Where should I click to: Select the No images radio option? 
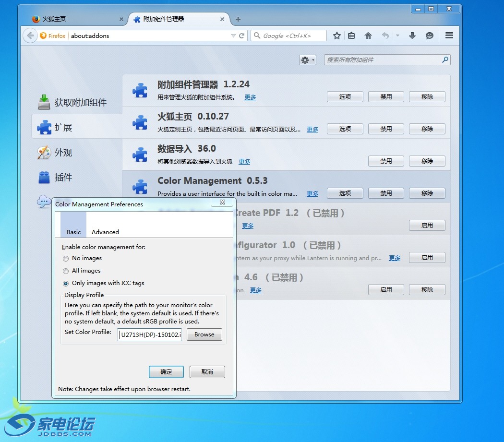[x=66, y=259]
